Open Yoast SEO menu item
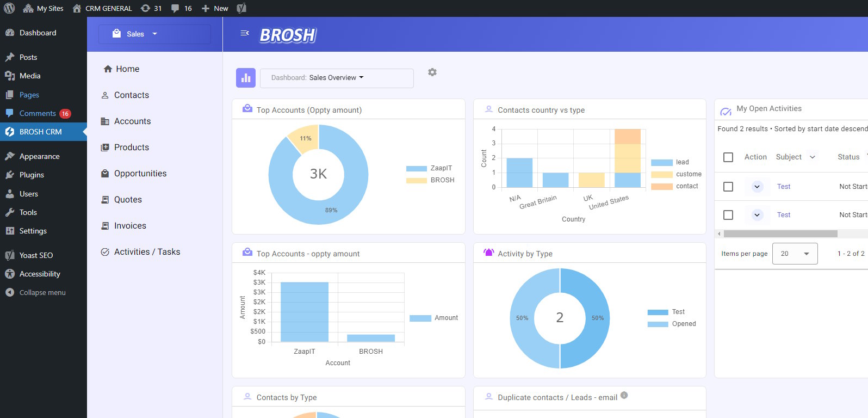Screen dimensions: 868x418 click(44, 255)
